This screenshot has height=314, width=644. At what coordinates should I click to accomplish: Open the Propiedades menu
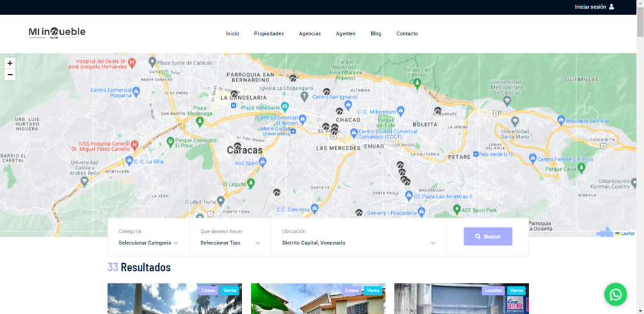tap(269, 34)
